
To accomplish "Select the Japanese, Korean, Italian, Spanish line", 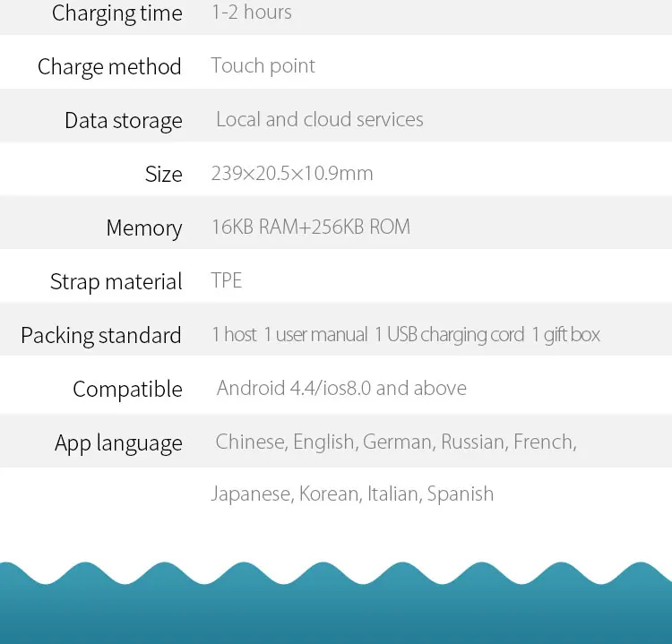I will pos(352,494).
